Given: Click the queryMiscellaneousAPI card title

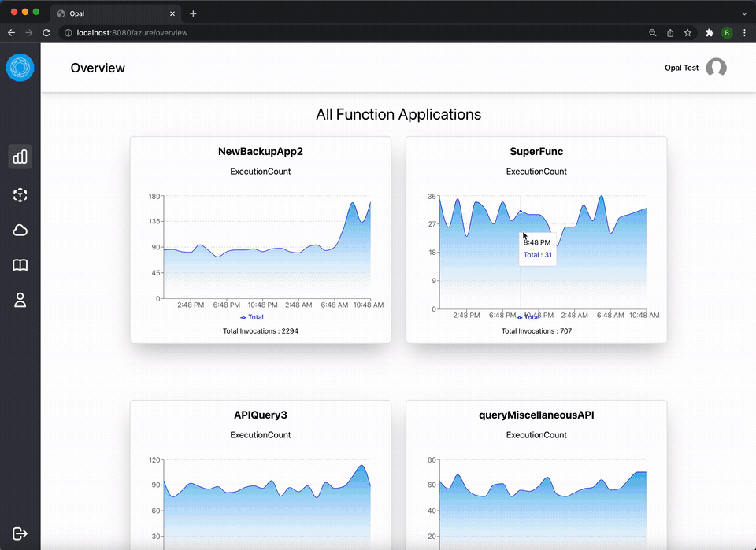Looking at the screenshot, I should tap(536, 415).
